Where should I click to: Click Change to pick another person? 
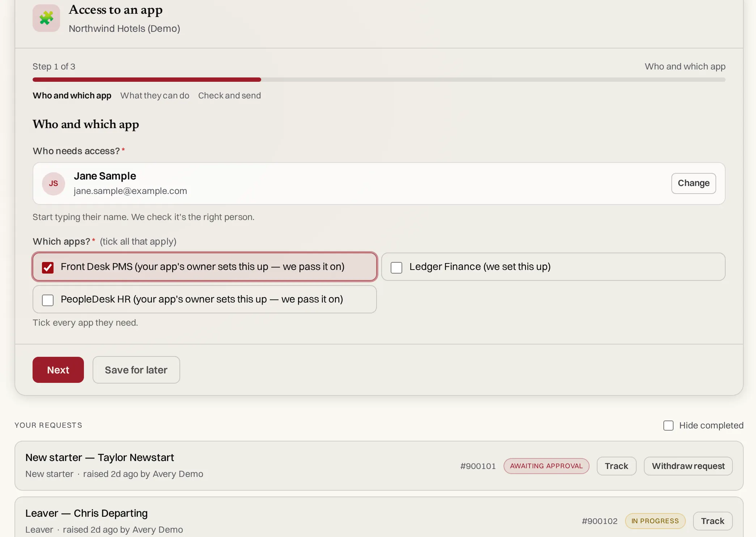[x=693, y=183]
